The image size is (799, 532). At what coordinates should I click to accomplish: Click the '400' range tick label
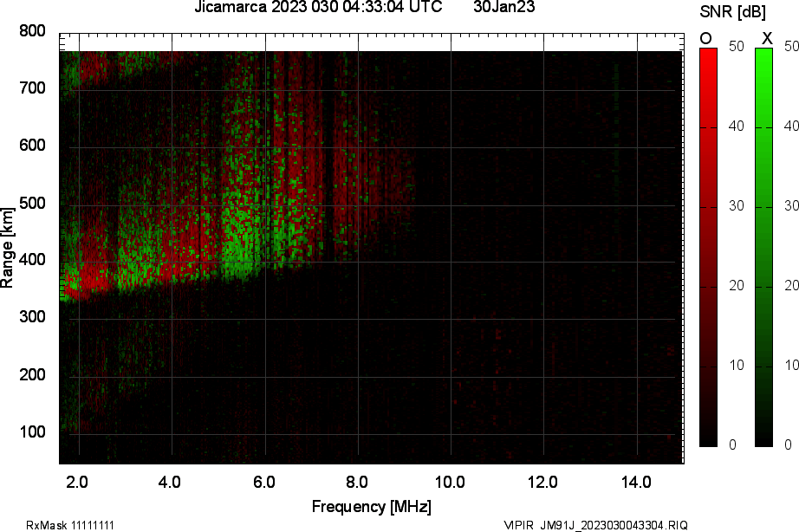tap(32, 260)
